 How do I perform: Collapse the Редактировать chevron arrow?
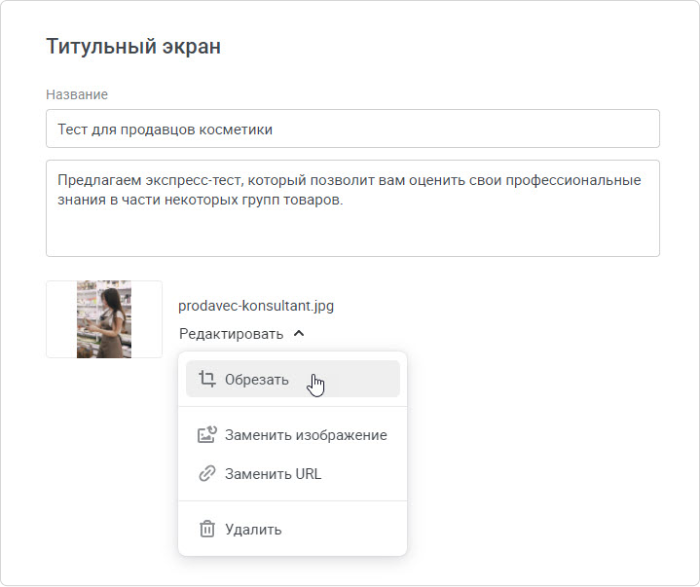coord(299,333)
